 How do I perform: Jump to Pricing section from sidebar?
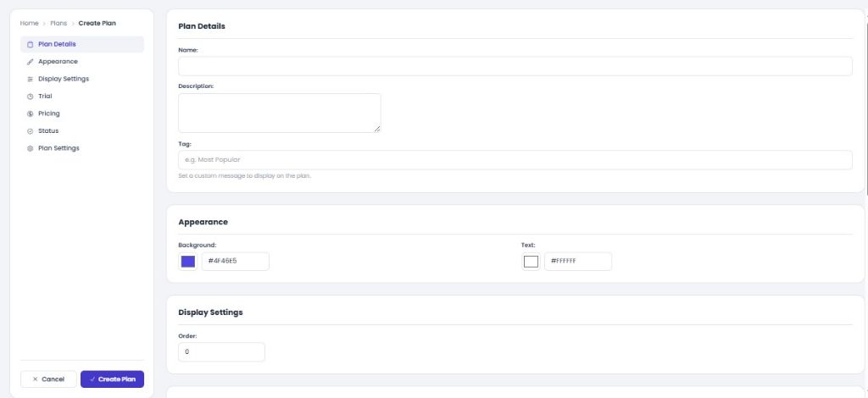click(x=82, y=113)
